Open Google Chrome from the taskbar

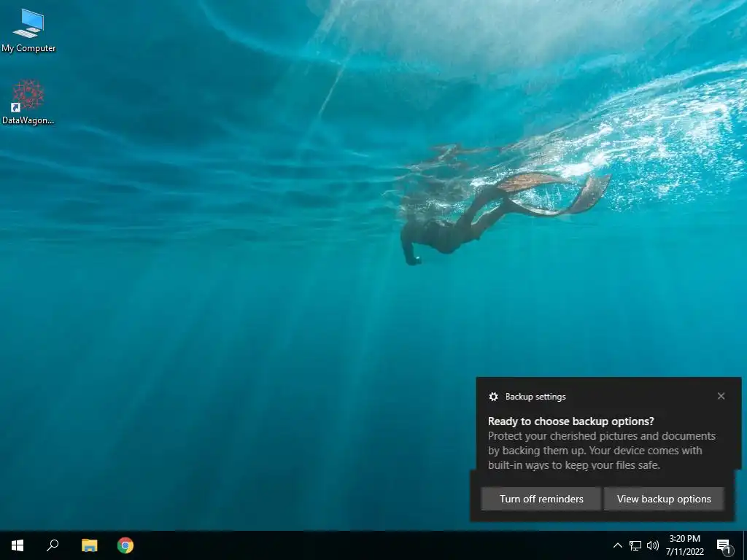[x=125, y=545]
